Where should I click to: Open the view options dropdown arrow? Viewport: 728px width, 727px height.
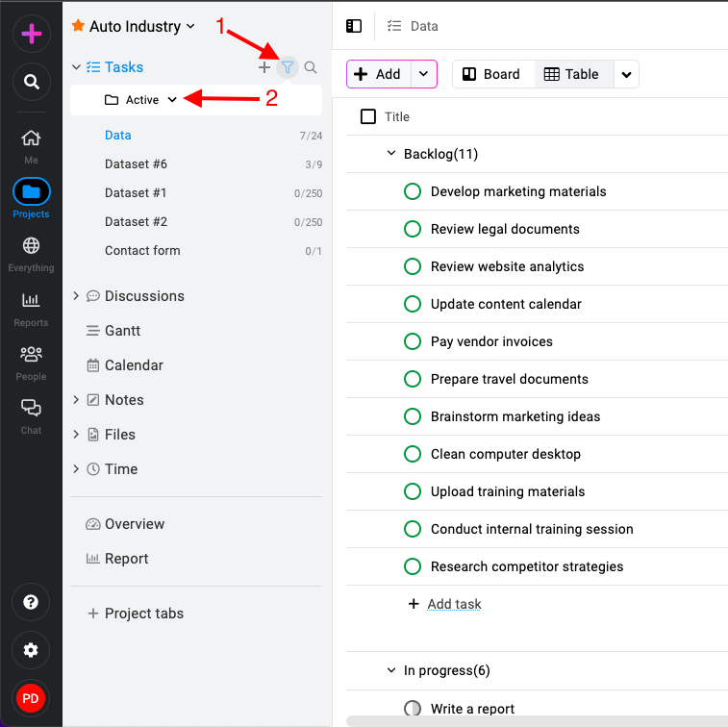626,74
